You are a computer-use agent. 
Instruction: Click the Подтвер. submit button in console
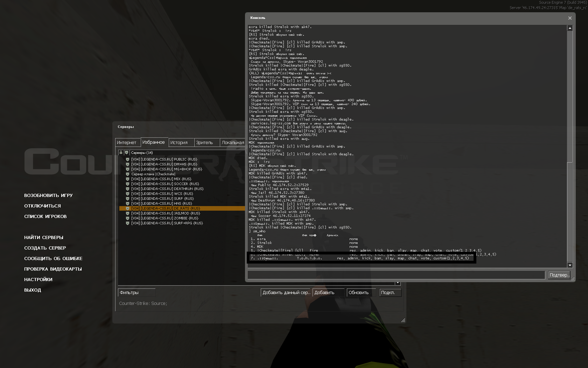click(x=559, y=275)
